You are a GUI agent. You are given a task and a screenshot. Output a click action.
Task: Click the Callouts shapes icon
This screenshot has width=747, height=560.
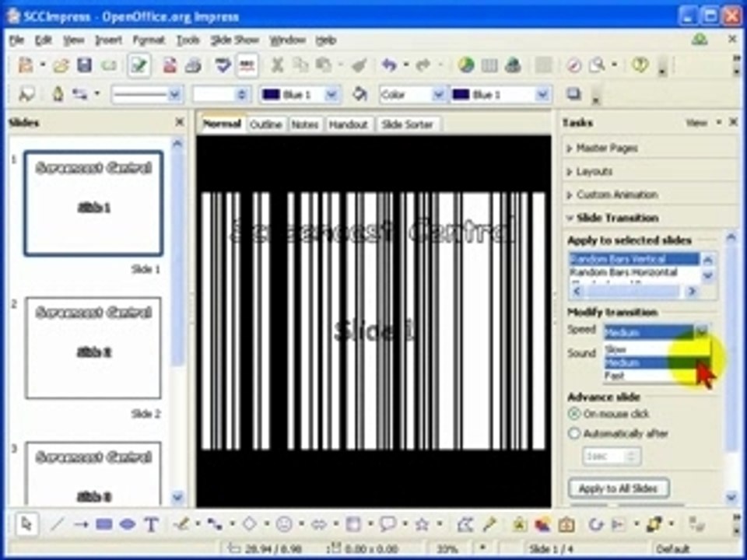coord(388,524)
